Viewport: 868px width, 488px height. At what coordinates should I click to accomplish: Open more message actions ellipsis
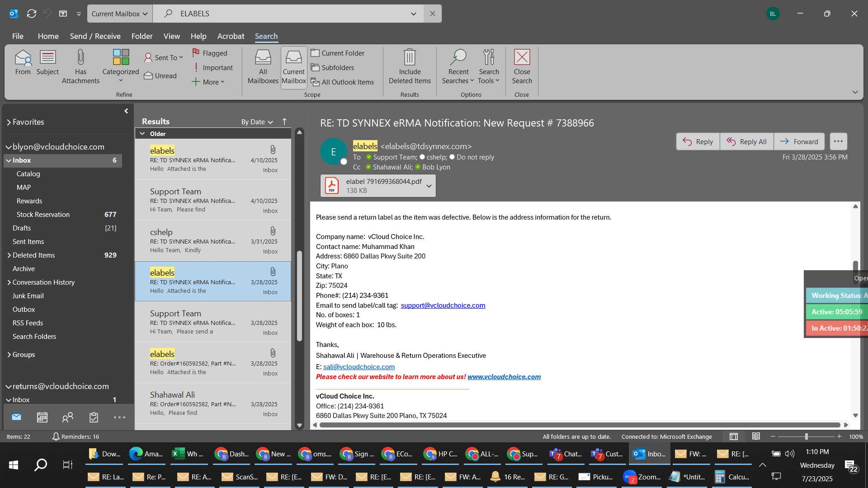point(838,141)
